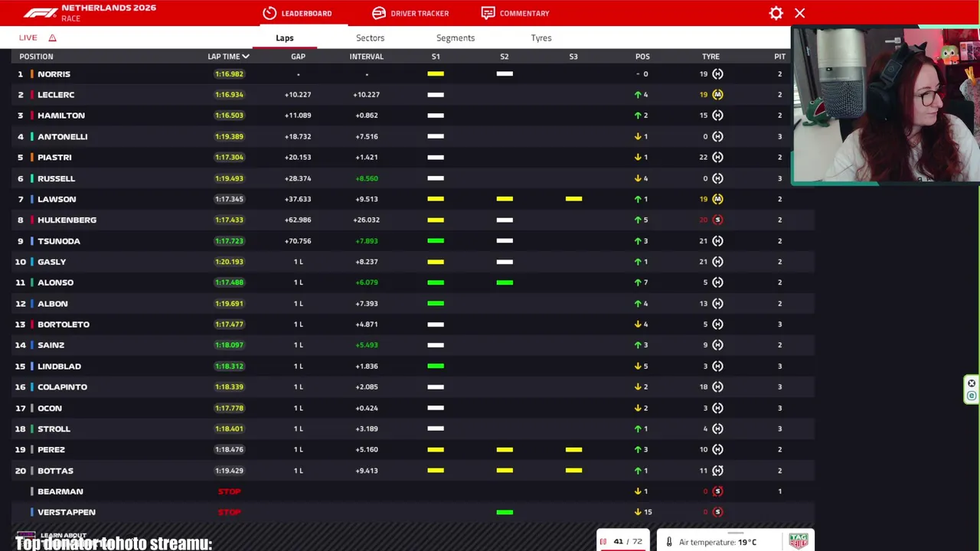The width and height of the screenshot is (980, 551).
Task: Click Tsunoda's tyre compound icon
Action: coord(717,241)
